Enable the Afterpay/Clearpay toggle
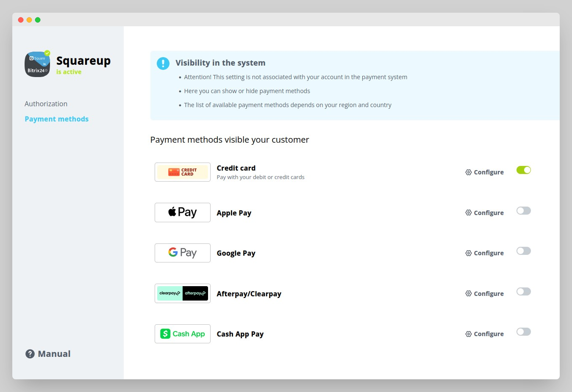Image resolution: width=572 pixels, height=392 pixels. tap(524, 292)
